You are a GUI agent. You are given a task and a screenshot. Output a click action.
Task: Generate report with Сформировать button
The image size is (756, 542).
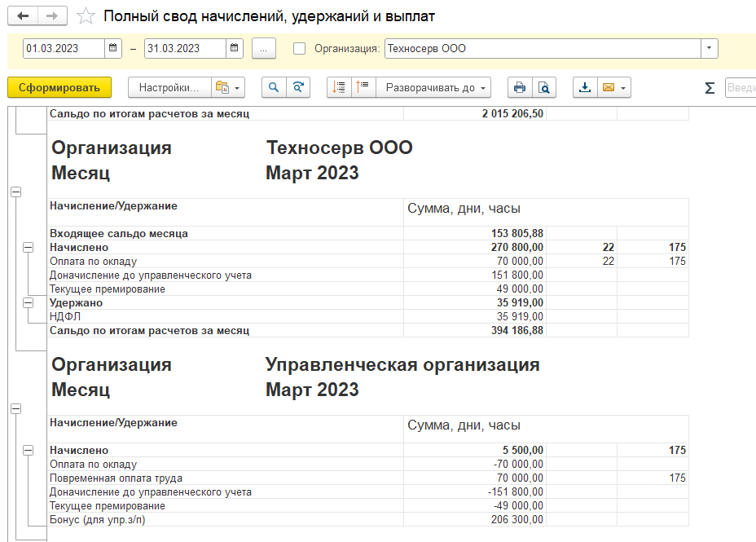(x=59, y=87)
